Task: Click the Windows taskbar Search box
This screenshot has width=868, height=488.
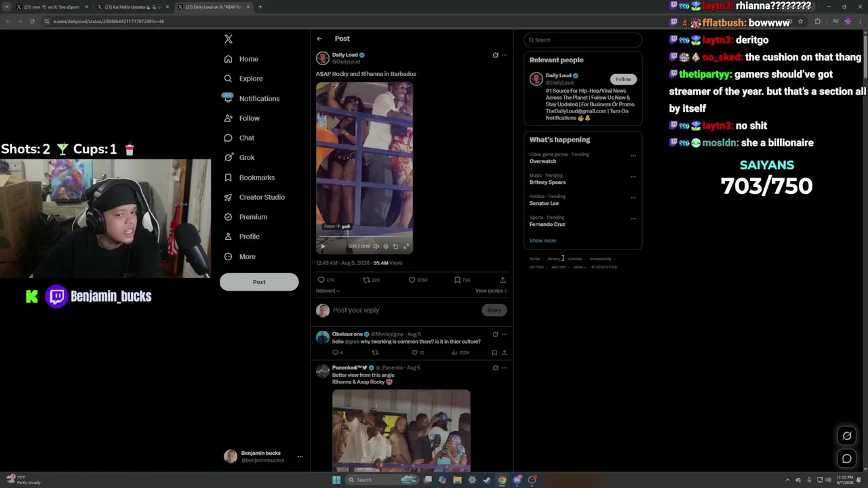Action: click(x=382, y=480)
